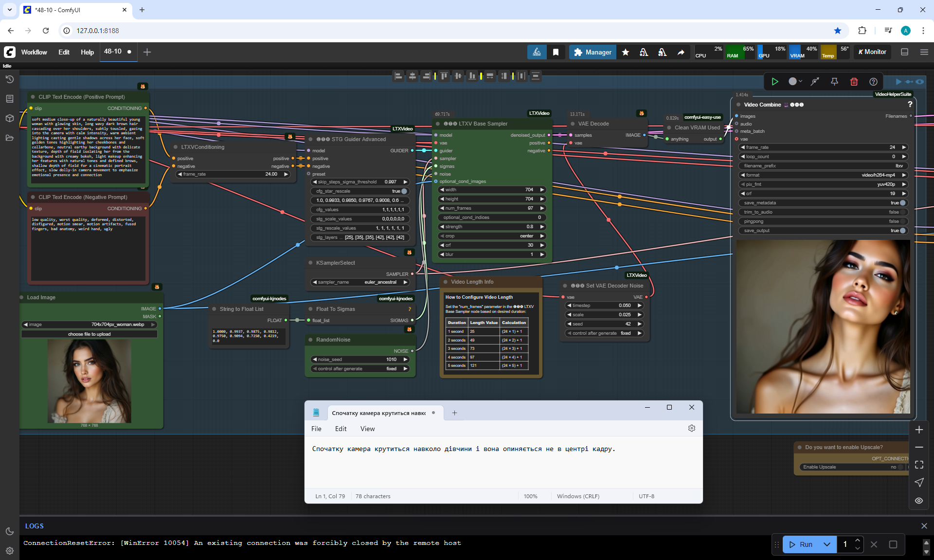Toggle dark theme moon icon
This screenshot has width=934, height=560.
pos(10,531)
